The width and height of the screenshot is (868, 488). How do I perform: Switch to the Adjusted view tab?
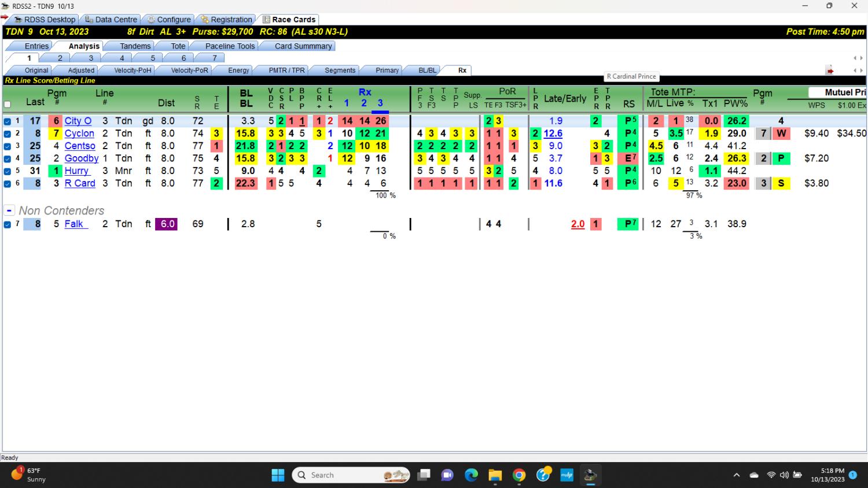[x=81, y=71]
